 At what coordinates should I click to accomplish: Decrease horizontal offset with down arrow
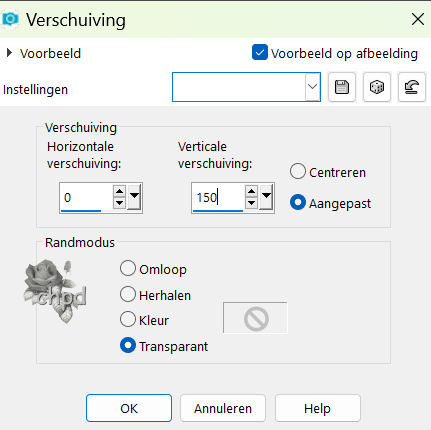click(119, 203)
